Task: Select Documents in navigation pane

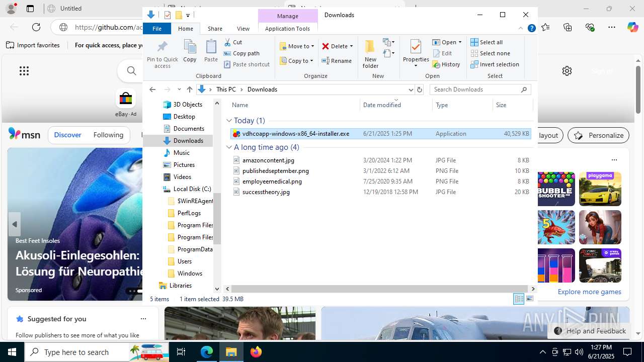Action: (x=189, y=129)
